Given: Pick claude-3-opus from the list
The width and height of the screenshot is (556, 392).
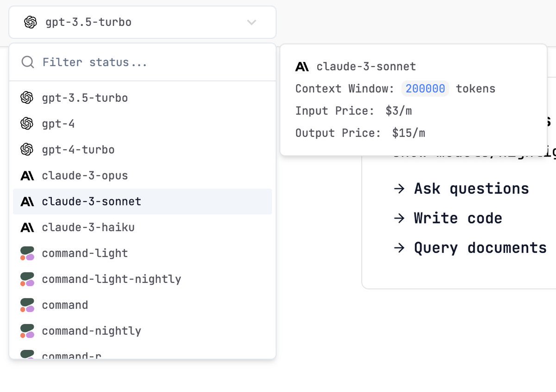Looking at the screenshot, I should [142, 175].
